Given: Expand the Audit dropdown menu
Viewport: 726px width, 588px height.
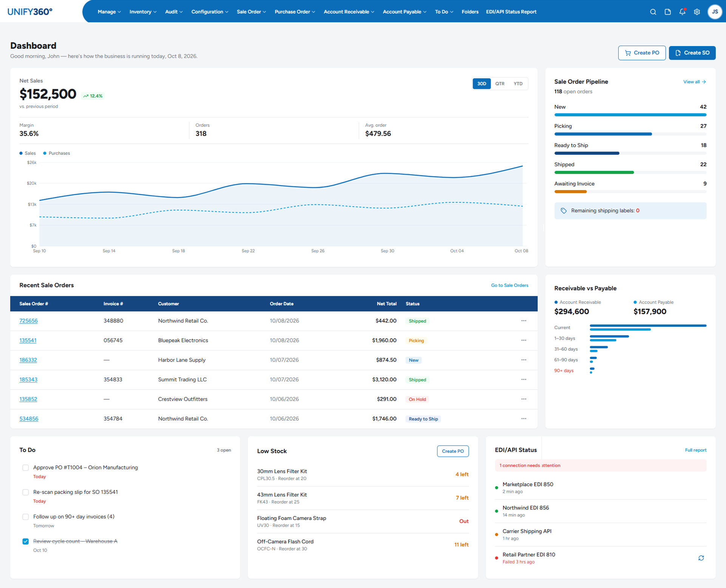Looking at the screenshot, I should [x=174, y=12].
